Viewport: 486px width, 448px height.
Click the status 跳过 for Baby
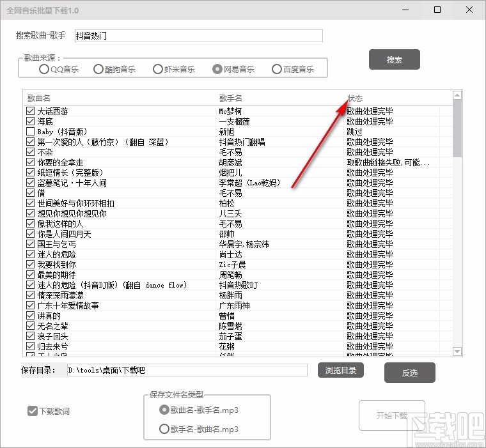tap(354, 132)
